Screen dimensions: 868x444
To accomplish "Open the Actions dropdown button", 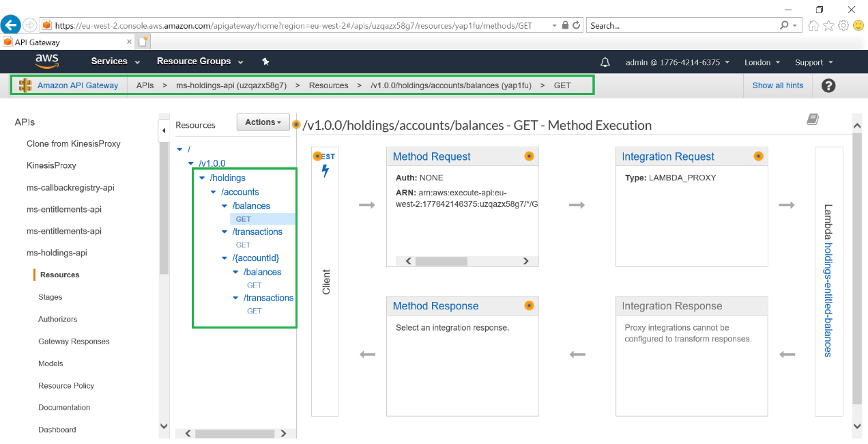I will point(263,122).
